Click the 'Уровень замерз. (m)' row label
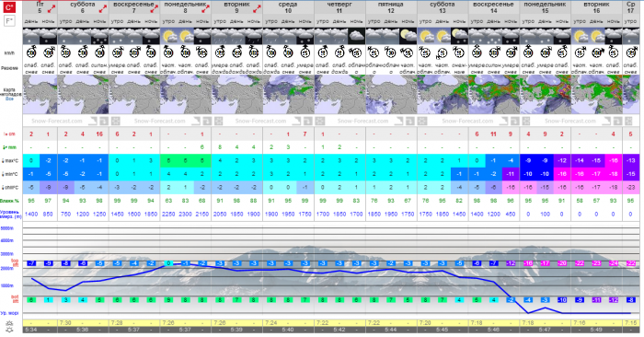The width and height of the screenshot is (644, 337). (x=11, y=215)
